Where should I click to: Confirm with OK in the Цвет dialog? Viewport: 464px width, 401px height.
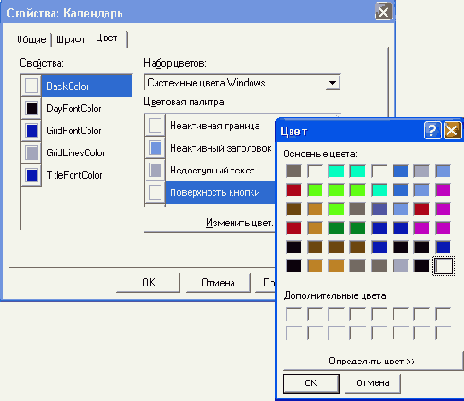tap(311, 383)
